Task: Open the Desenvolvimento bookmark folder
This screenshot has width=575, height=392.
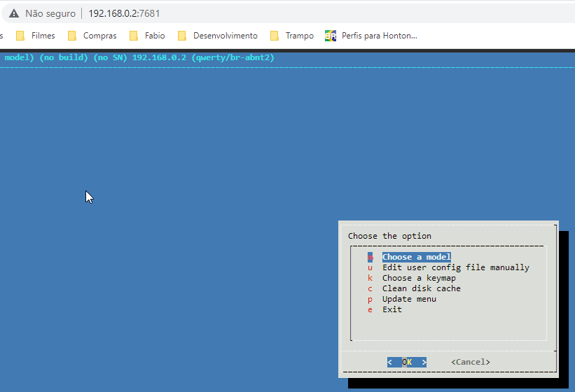Action: [218, 36]
